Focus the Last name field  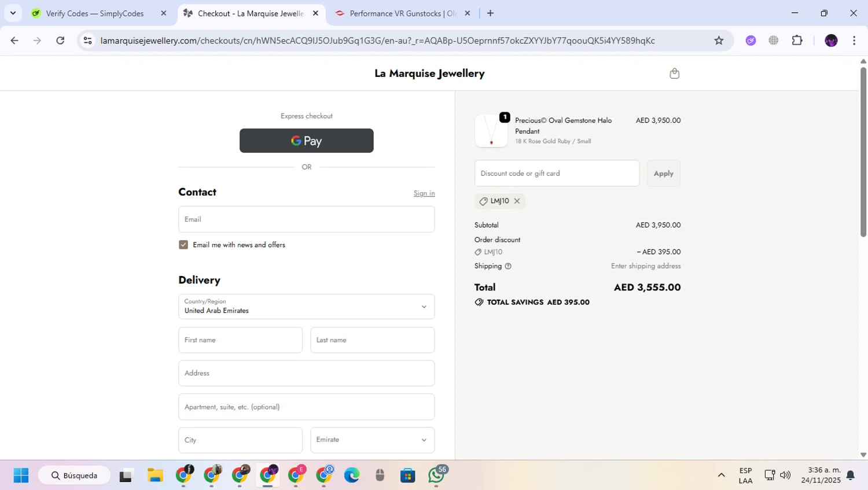click(373, 340)
